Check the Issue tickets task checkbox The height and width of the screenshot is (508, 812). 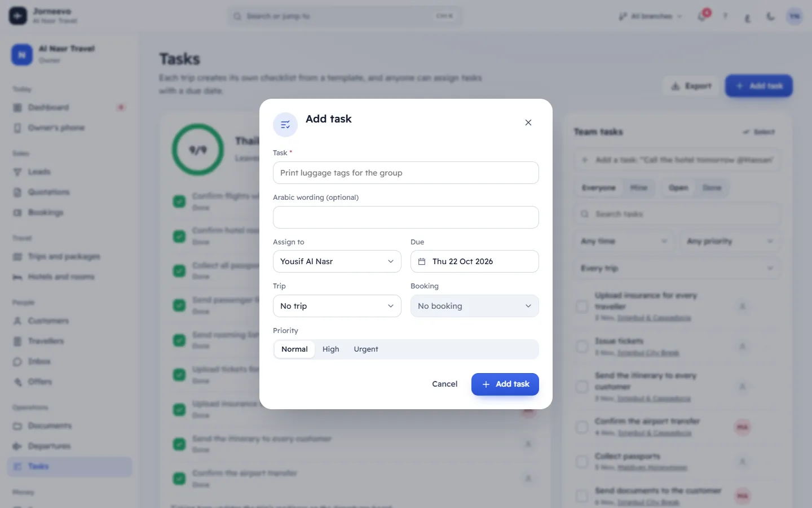[x=582, y=346]
